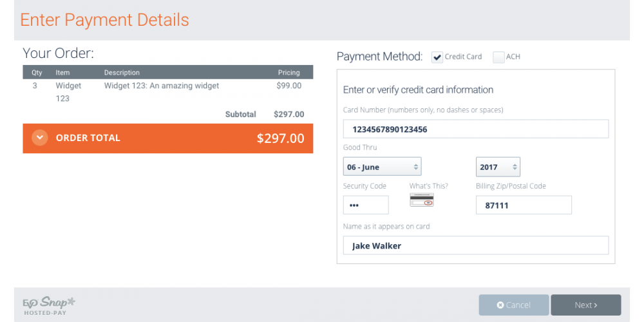The image size is (644, 322).
Task: Click the Qty column header
Action: coord(37,73)
